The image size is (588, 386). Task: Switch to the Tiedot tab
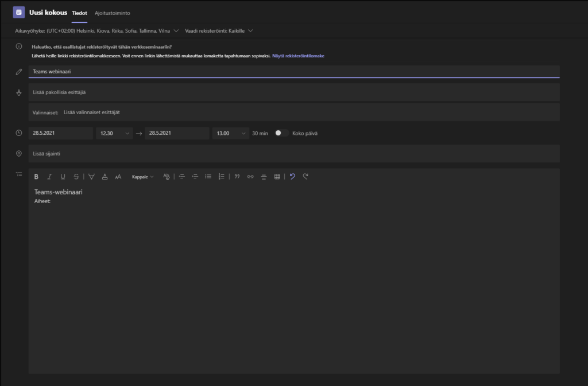[x=79, y=13]
